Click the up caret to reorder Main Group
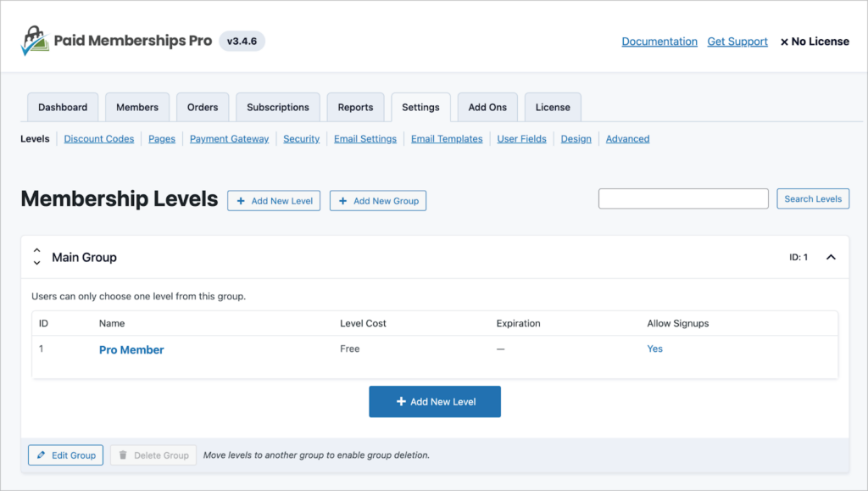Viewport: 868px width, 491px height. [x=36, y=251]
